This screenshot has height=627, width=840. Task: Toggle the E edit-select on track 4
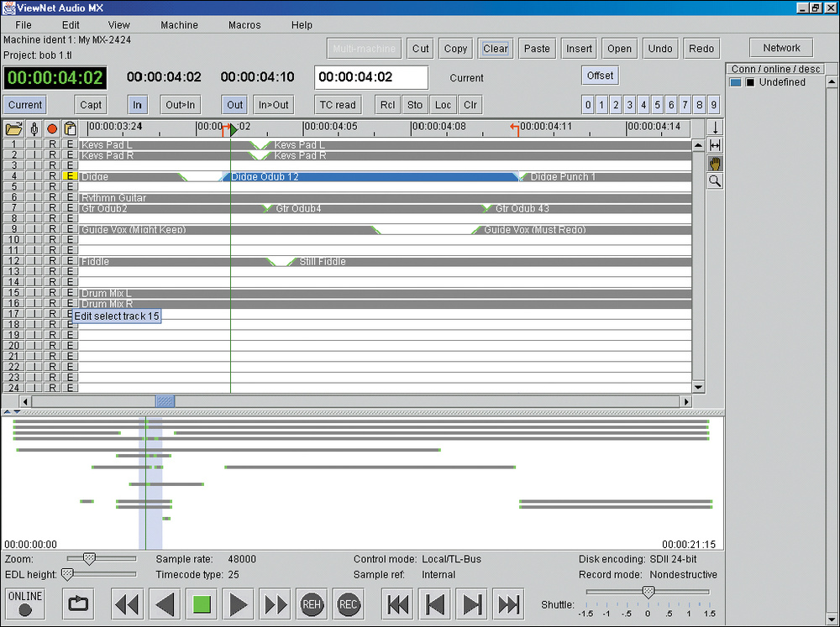point(71,177)
